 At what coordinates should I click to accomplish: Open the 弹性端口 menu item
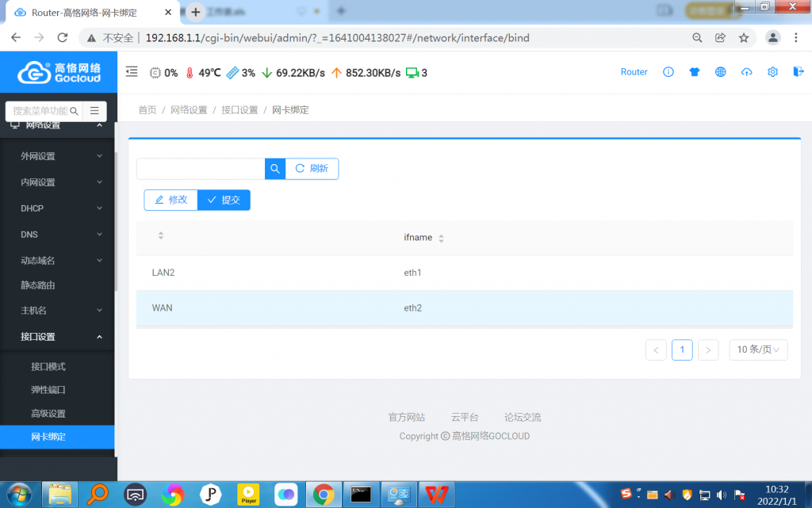click(57, 390)
